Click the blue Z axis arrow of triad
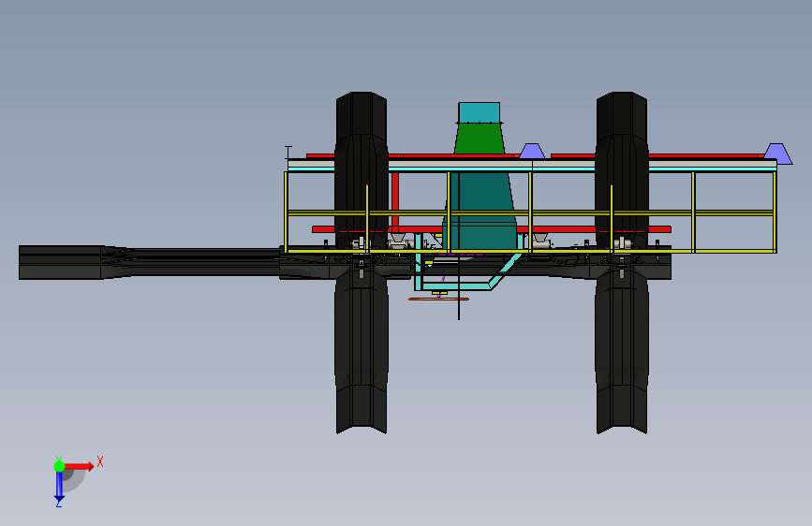Viewport: 812px width, 526px height. [x=59, y=486]
